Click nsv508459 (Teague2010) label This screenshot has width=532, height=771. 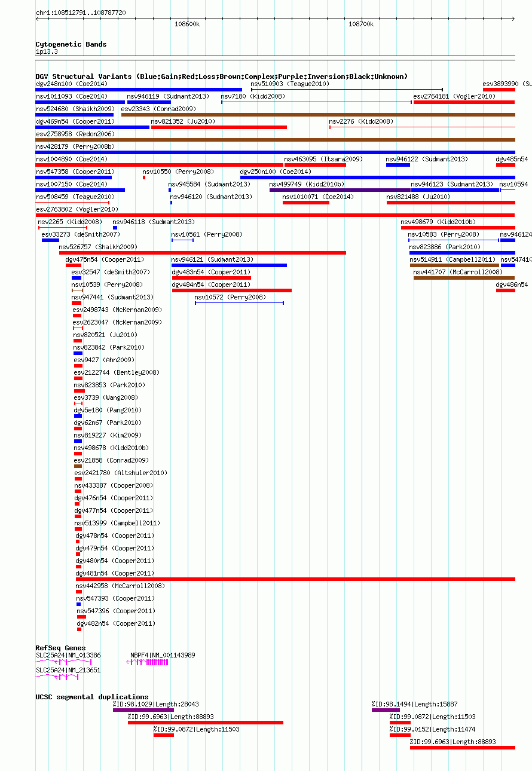pos(75,197)
